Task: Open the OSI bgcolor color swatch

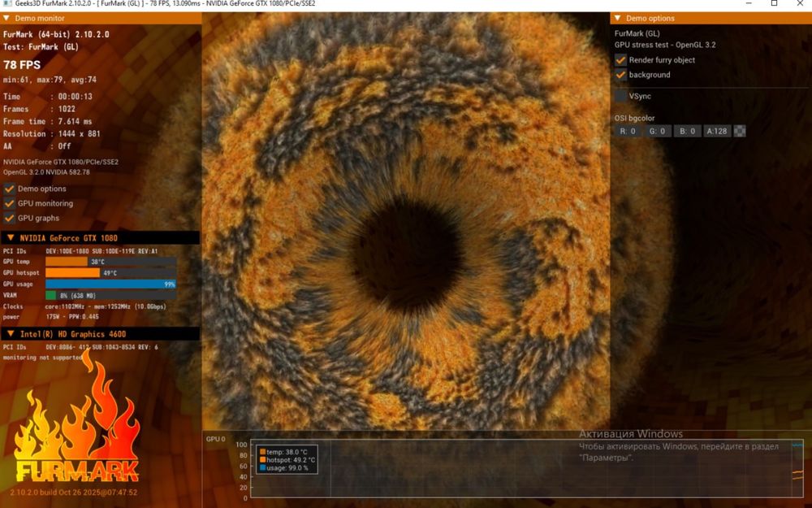Action: coord(740,131)
